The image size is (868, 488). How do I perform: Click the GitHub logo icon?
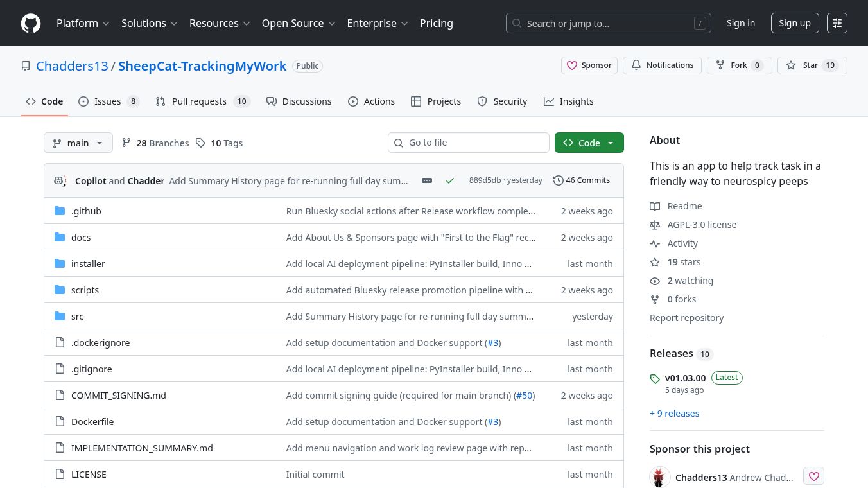(31, 23)
